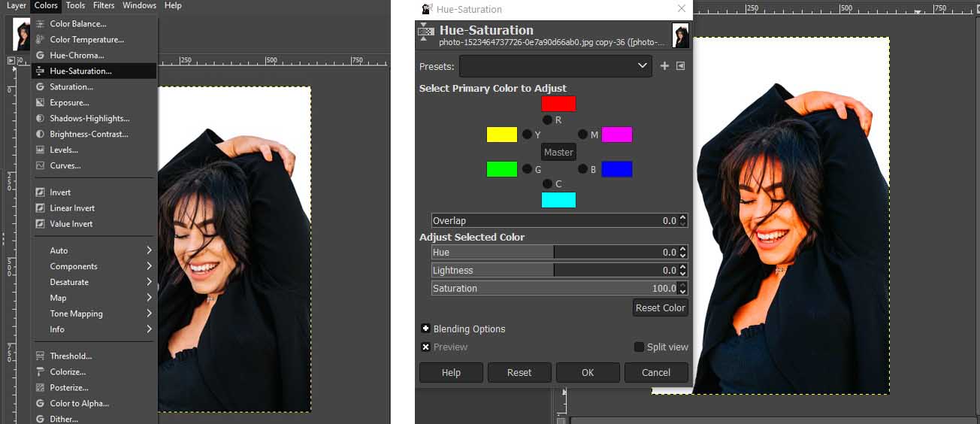Click the Overlap value stepper arrows
Image resolution: width=980 pixels, height=424 pixels.
[x=682, y=220]
